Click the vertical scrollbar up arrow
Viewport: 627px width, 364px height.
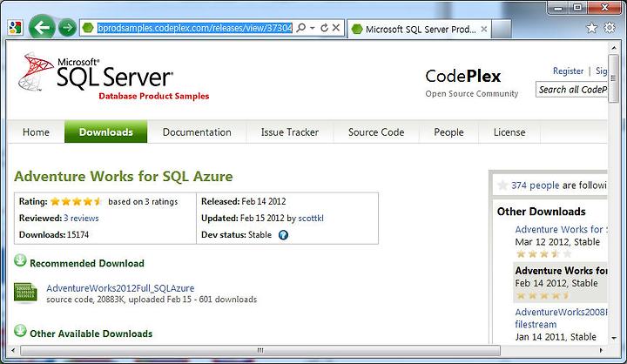(614, 48)
